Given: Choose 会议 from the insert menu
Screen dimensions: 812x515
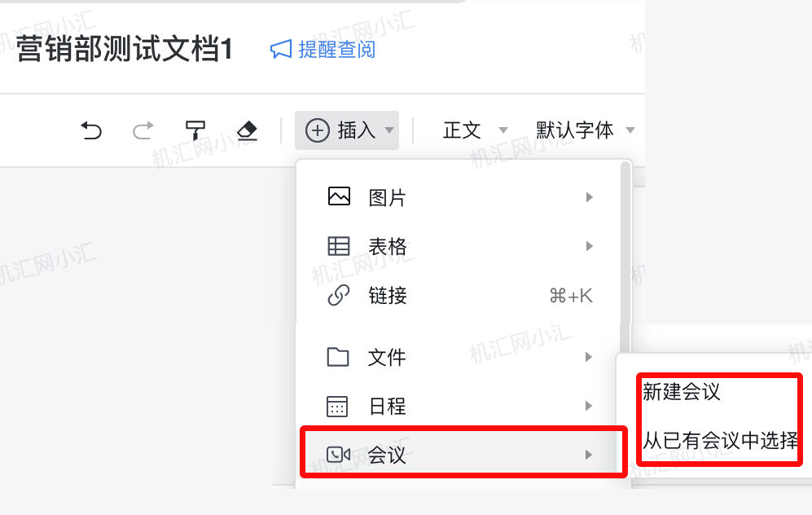Looking at the screenshot, I should pos(463,455).
